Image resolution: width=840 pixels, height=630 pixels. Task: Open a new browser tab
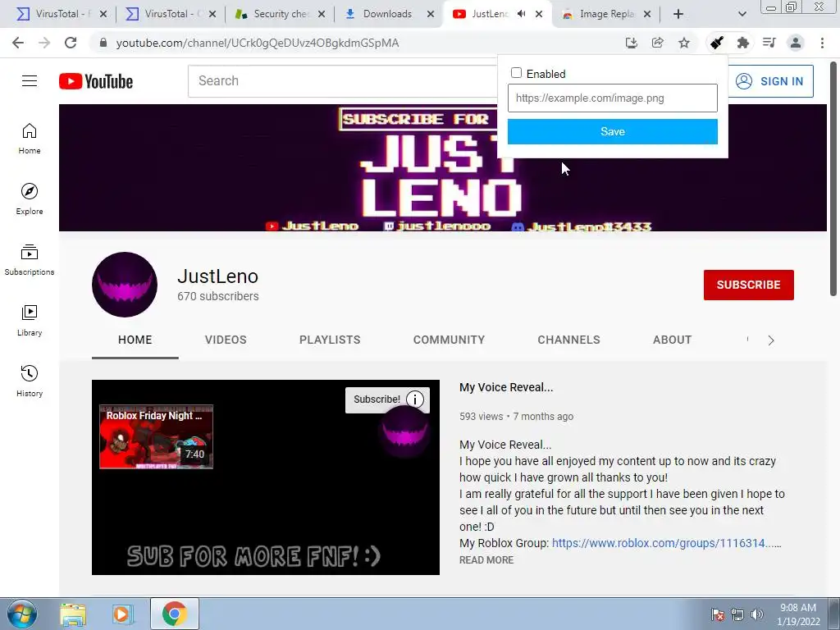[x=678, y=14]
